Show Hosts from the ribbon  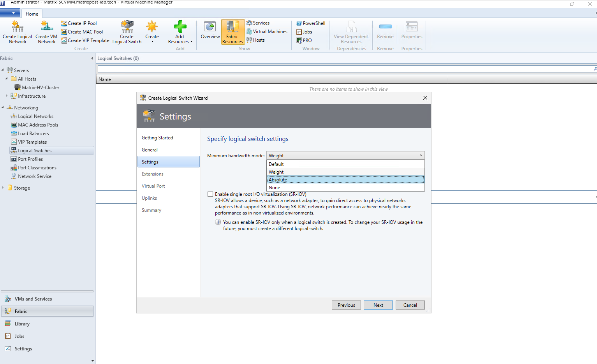point(255,40)
